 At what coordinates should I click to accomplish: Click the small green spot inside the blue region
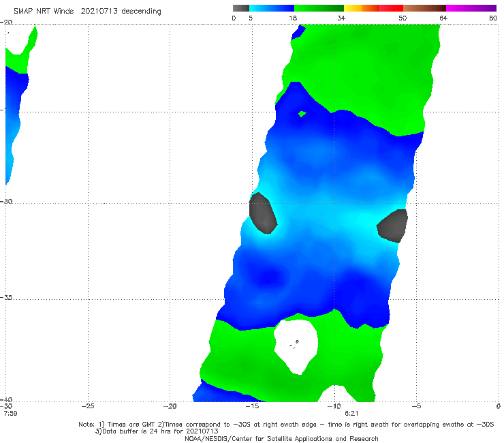point(302,114)
